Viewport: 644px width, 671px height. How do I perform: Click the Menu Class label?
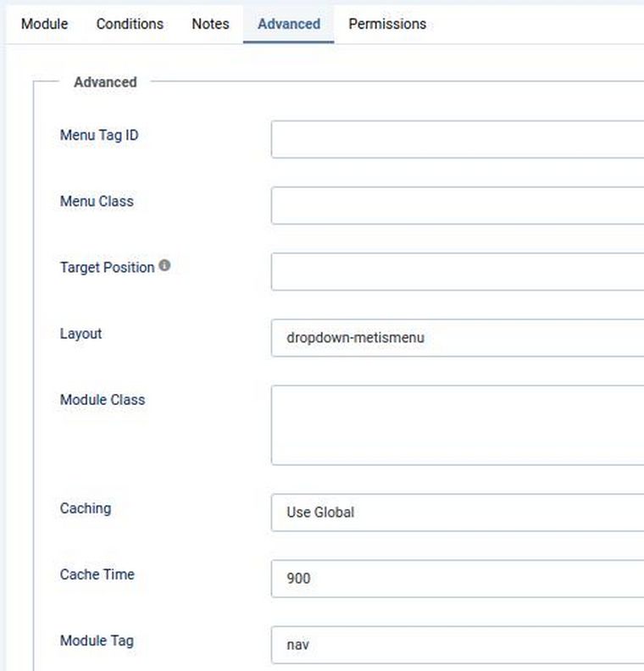(x=97, y=202)
